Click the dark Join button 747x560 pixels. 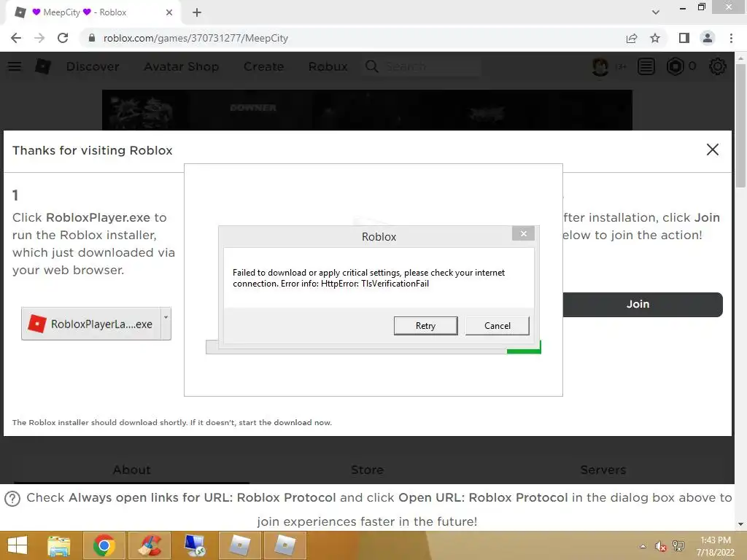(642, 304)
